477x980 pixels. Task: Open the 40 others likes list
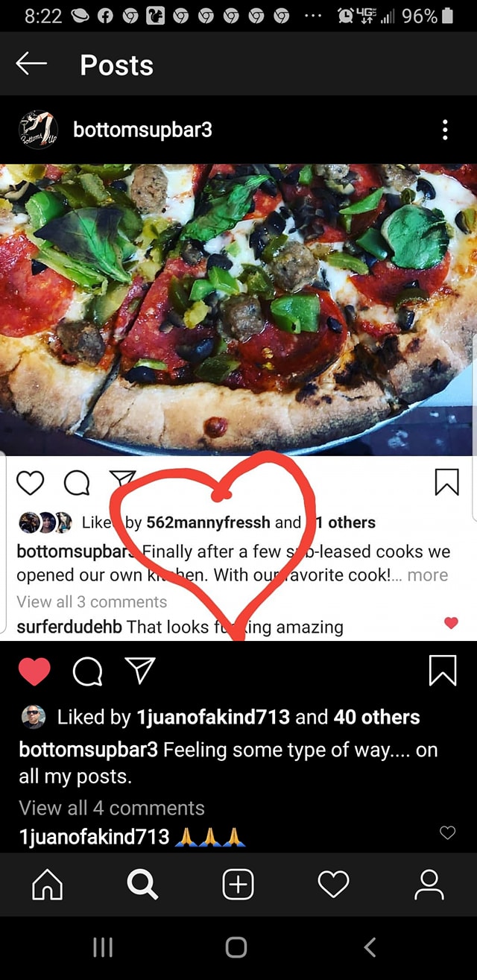click(377, 717)
